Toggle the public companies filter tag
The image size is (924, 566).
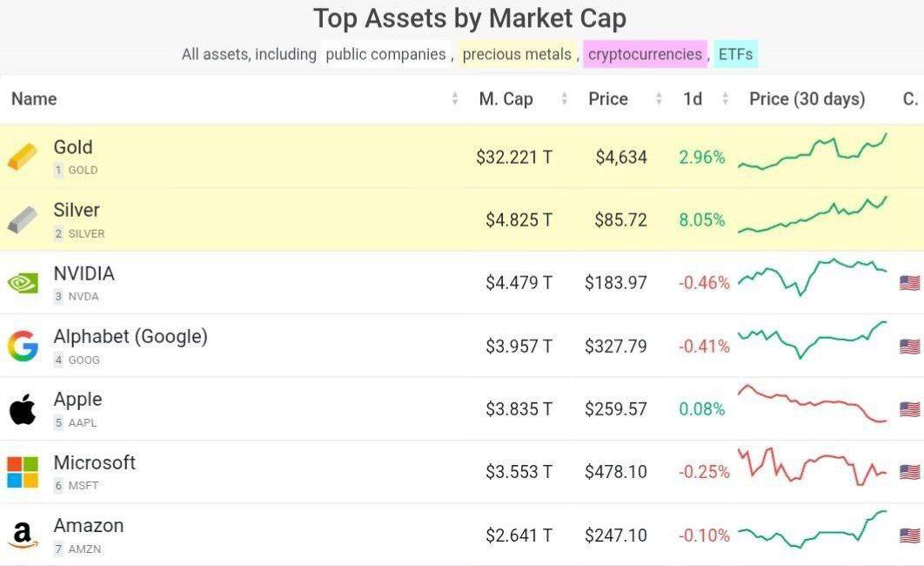385,55
